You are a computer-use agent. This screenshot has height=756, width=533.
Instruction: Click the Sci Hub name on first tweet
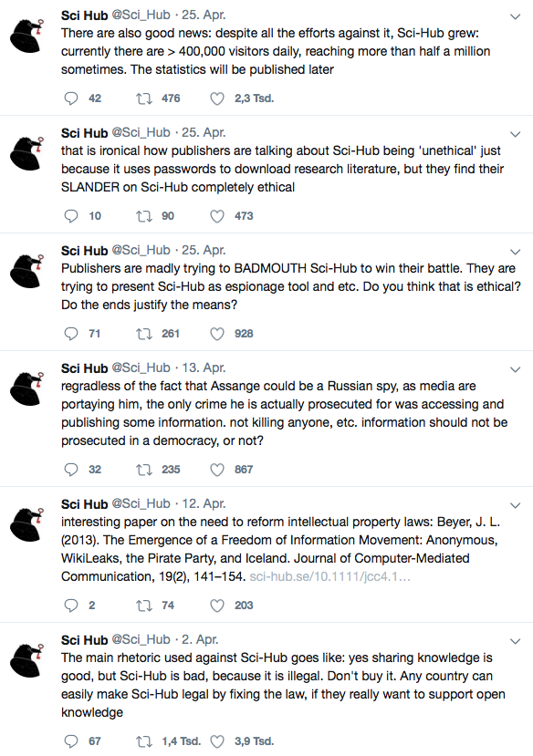click(x=84, y=16)
